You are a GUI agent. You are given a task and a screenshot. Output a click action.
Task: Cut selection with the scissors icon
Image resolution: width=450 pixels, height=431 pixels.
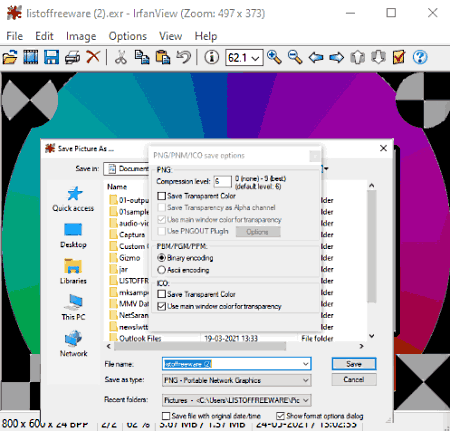click(121, 57)
